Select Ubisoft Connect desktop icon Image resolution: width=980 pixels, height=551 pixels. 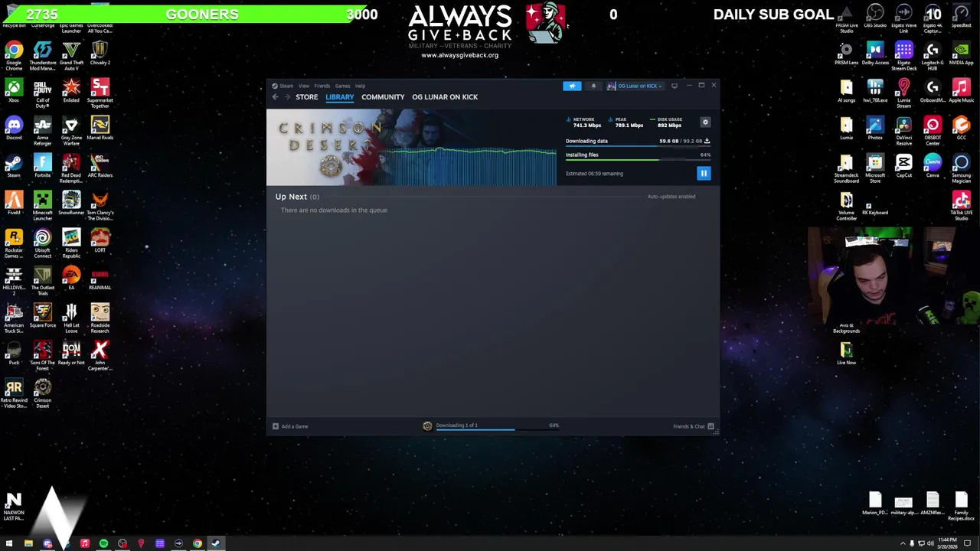click(43, 244)
